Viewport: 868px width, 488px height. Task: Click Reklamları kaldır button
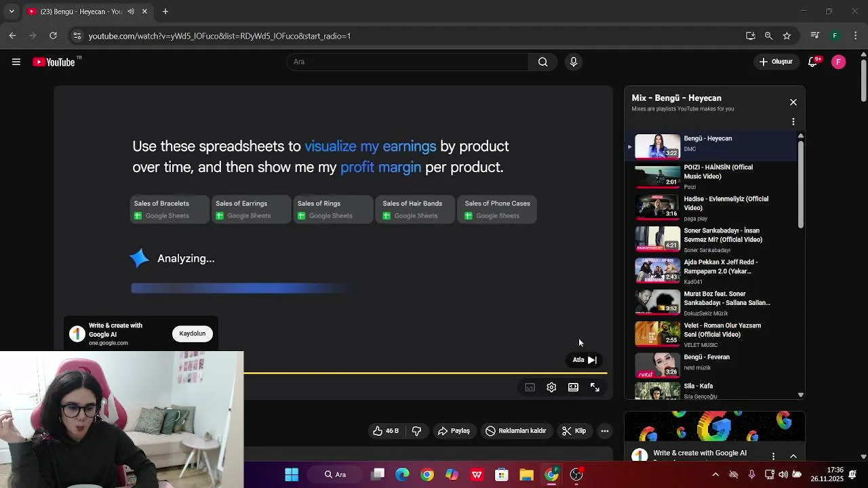point(516,431)
